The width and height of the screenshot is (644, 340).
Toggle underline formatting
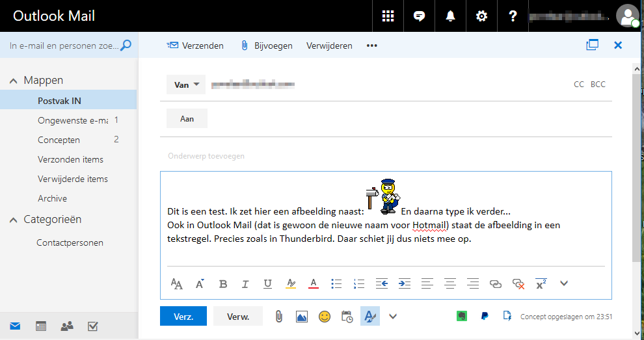(267, 283)
